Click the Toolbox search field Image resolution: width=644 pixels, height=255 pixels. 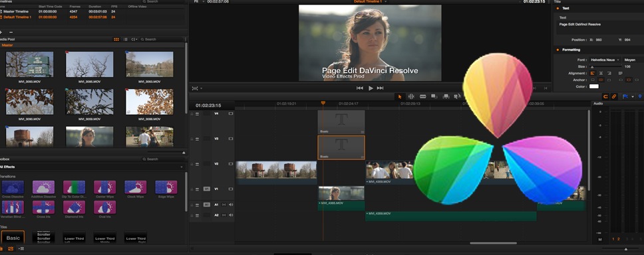(162, 159)
